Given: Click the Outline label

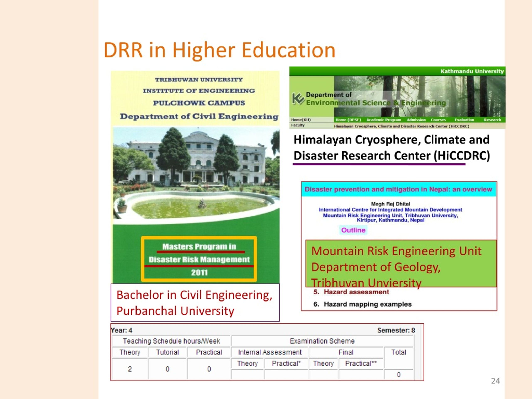Looking at the screenshot, I should (x=353, y=230).
